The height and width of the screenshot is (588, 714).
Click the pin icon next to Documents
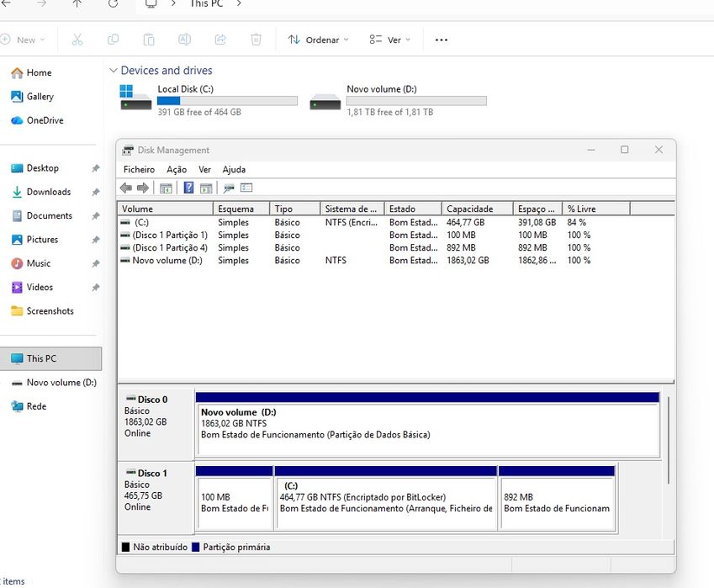click(96, 216)
